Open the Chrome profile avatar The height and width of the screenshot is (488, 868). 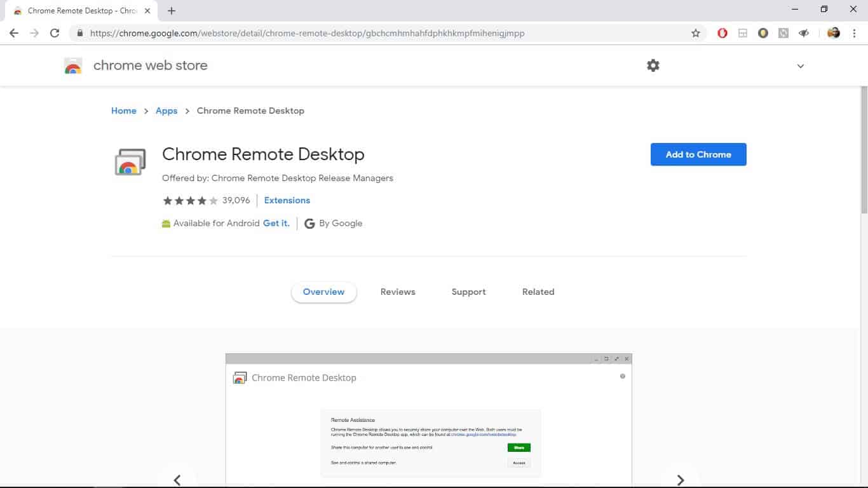point(834,33)
